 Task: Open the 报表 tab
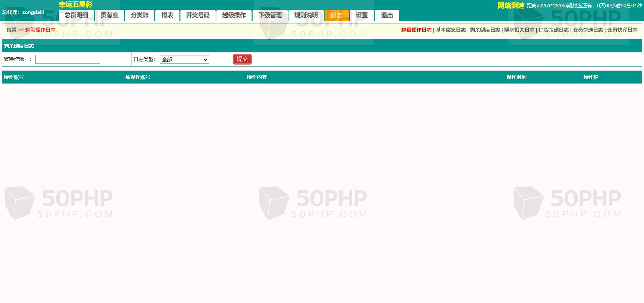point(167,15)
